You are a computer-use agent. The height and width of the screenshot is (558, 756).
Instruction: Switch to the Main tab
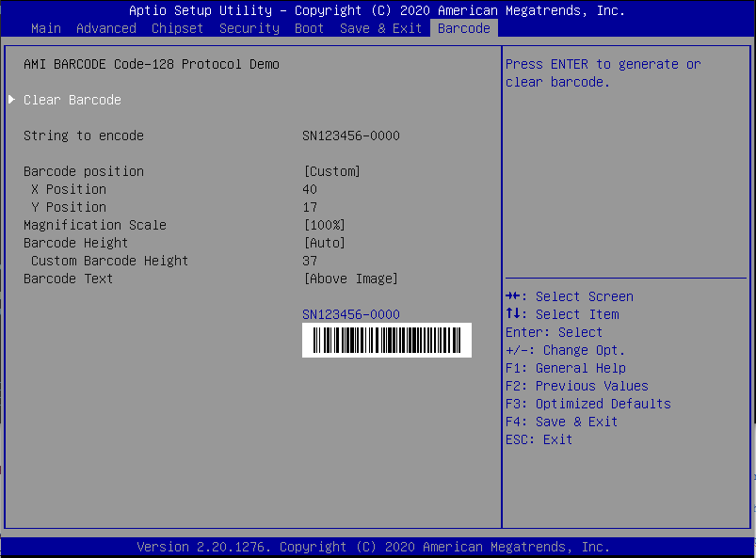45,28
